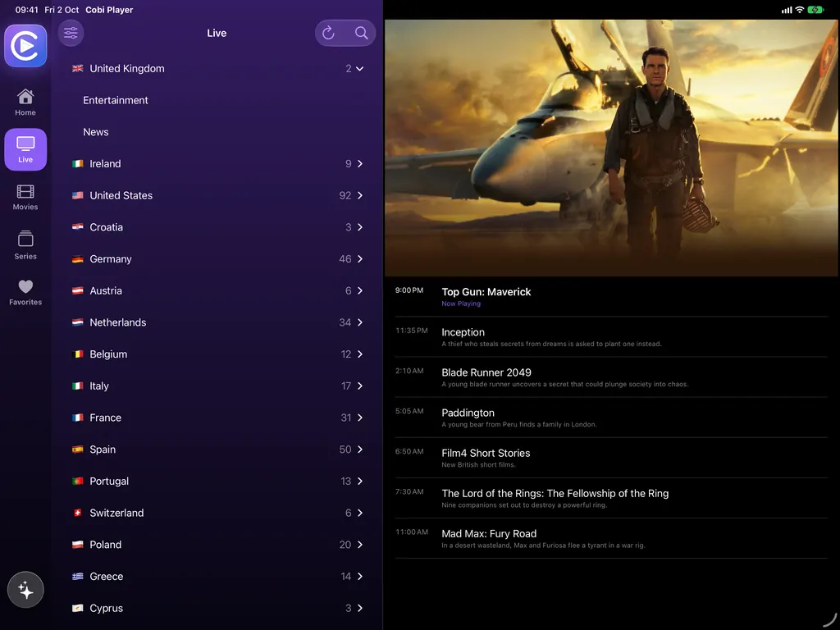Click the United Kingdom flag icon
The height and width of the screenshot is (630, 840).
tap(78, 69)
